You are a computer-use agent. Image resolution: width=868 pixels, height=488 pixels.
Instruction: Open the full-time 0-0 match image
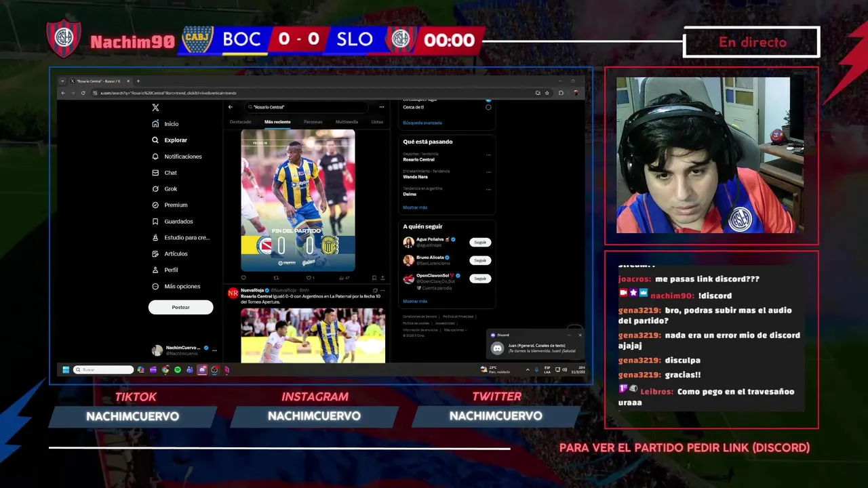click(x=298, y=201)
